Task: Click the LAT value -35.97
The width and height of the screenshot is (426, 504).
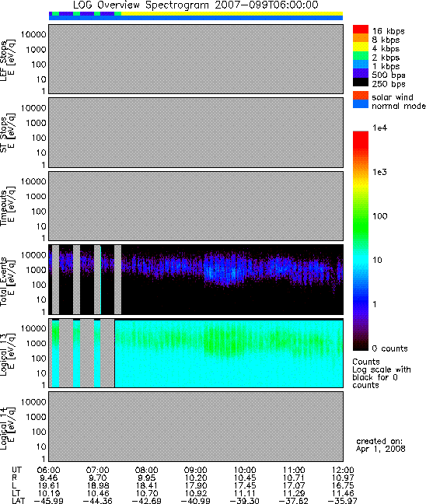Action: tap(342, 500)
